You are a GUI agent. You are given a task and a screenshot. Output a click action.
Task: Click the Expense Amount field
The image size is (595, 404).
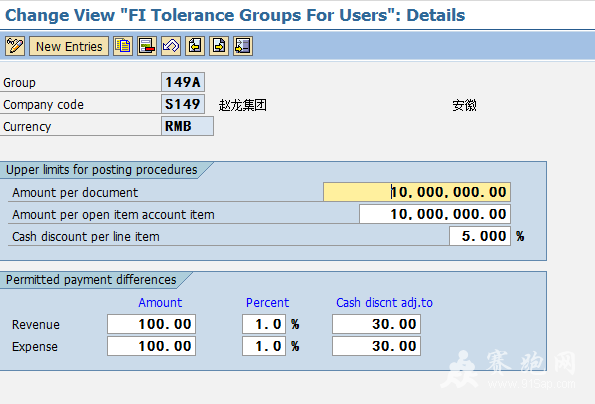[151, 346]
